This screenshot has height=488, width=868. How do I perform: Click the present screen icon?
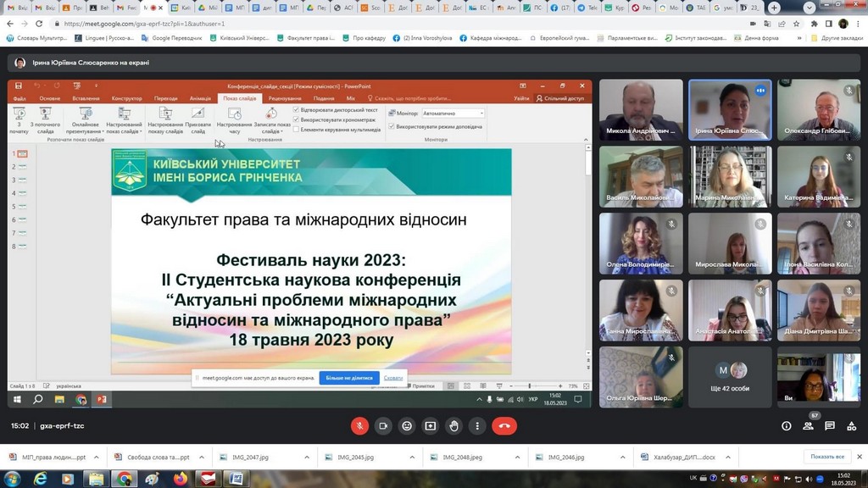[x=431, y=426]
